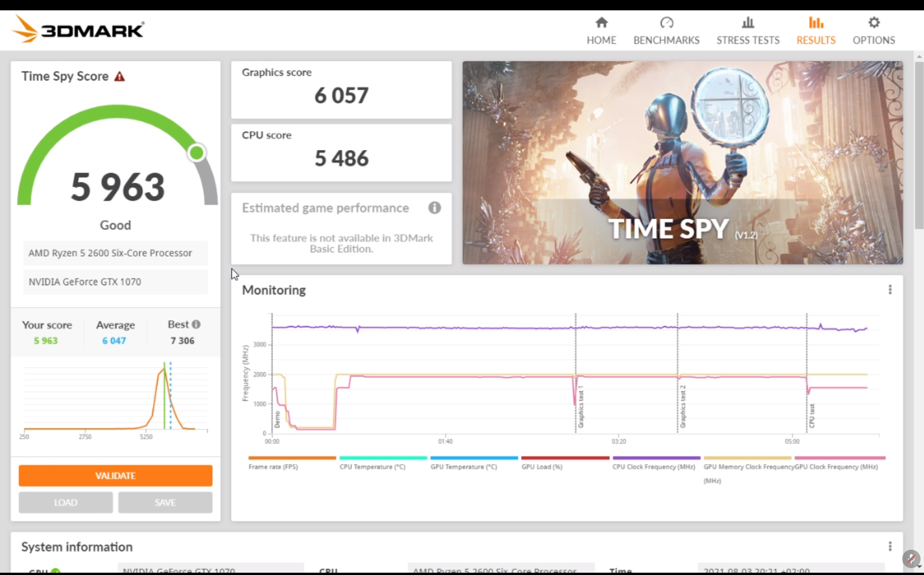Select the Results tab
This screenshot has width=924, height=575.
point(816,31)
